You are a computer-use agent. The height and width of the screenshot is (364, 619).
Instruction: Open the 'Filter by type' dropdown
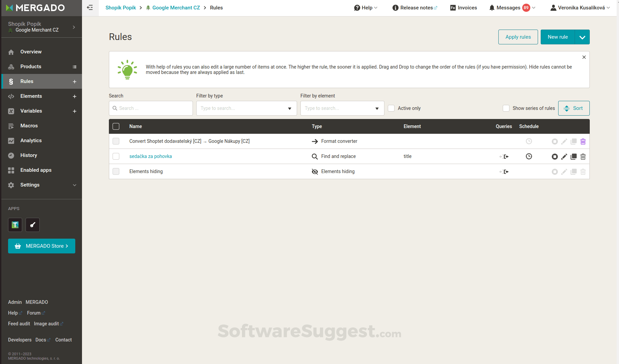[x=246, y=108]
